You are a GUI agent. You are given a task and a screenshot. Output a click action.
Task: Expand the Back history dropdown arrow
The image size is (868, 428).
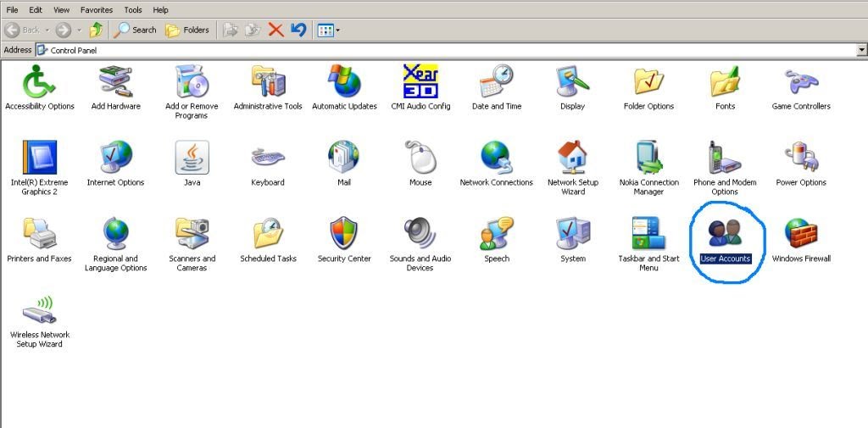[x=47, y=30]
